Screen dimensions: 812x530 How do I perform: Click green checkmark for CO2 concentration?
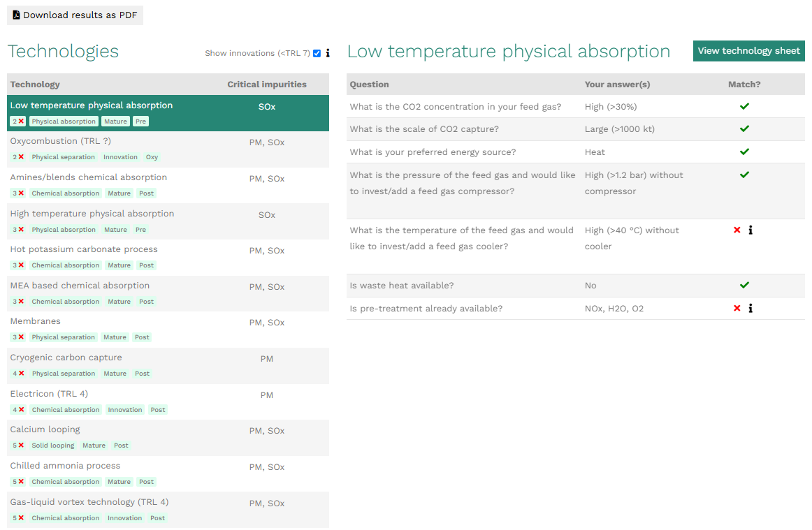(744, 107)
